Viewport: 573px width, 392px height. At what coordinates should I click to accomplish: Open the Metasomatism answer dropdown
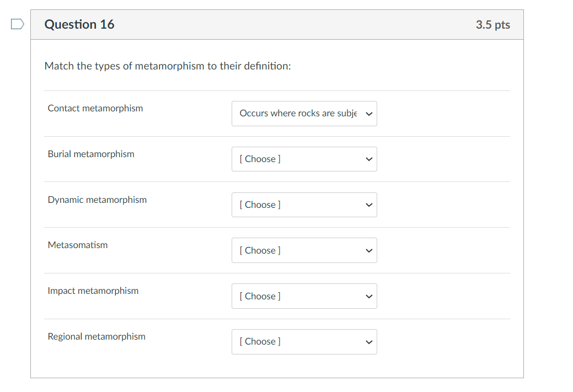pos(304,250)
